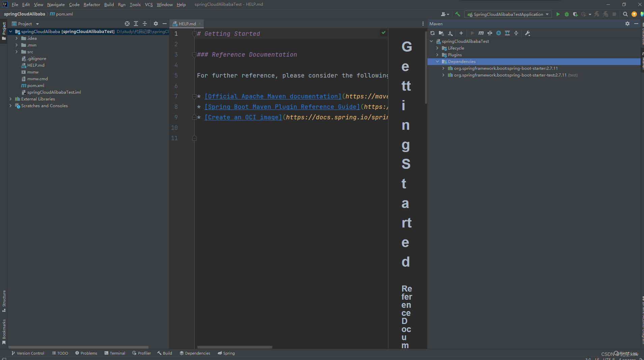Screen dimensions: 644x360
Task: Toggle Maven offline mode
Action: click(490, 33)
